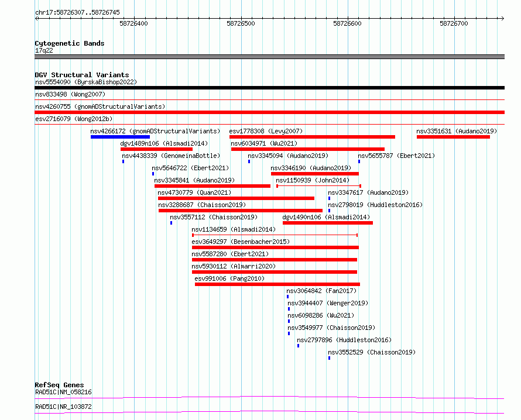This screenshot has height=420, width=521.
Task: Open nsv3345841 (Audano2019) label
Action: (x=194, y=180)
